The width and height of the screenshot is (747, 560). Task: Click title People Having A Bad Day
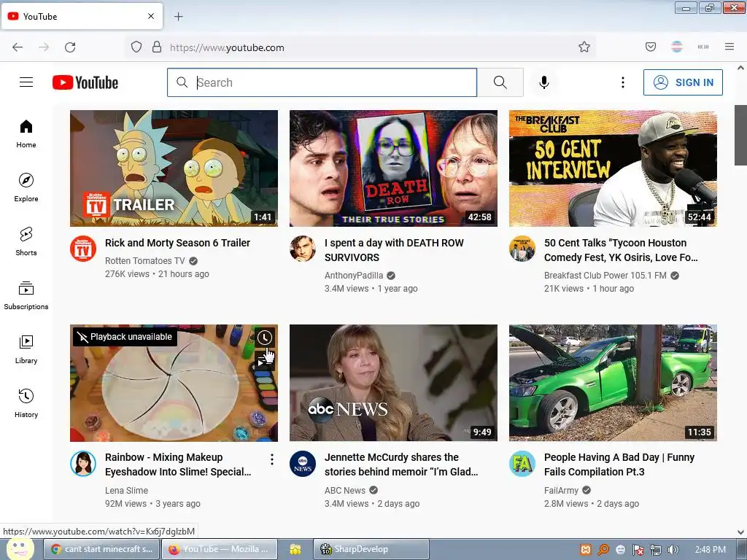click(x=619, y=464)
